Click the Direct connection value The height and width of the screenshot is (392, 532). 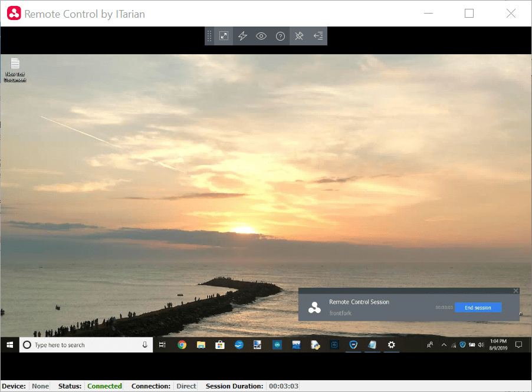click(x=186, y=386)
